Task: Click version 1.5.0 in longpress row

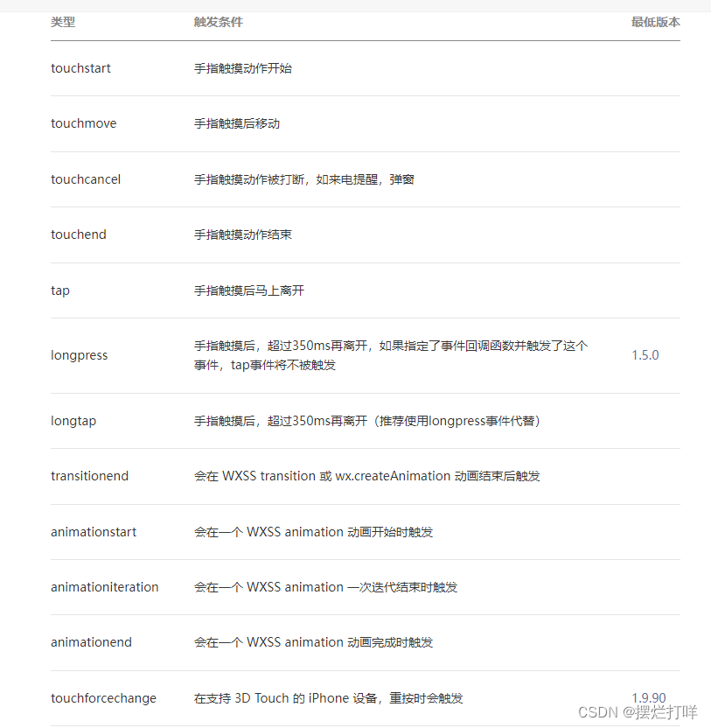Action: pos(645,355)
